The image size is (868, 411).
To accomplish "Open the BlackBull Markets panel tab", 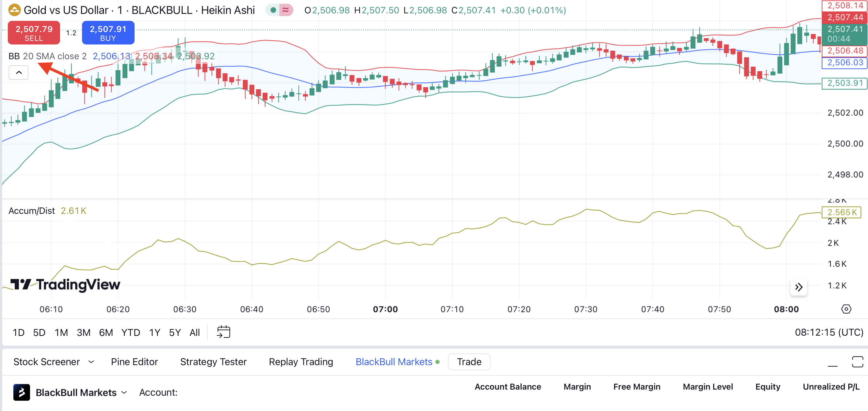I will (394, 362).
